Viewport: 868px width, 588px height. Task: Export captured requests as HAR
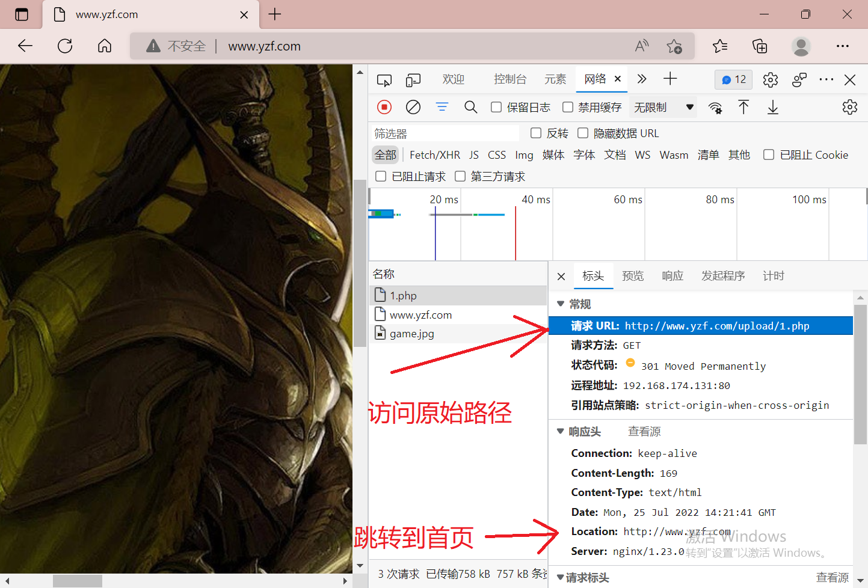(x=772, y=107)
